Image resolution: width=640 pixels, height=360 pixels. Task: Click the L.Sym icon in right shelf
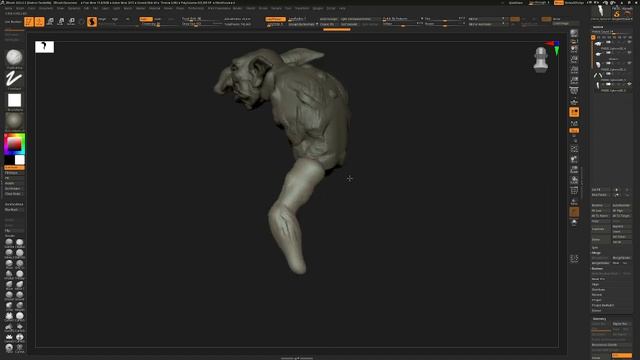tap(574, 123)
